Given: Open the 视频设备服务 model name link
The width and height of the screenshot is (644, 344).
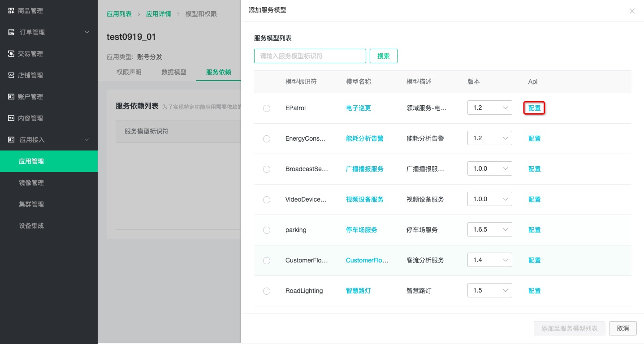Looking at the screenshot, I should click(365, 199).
